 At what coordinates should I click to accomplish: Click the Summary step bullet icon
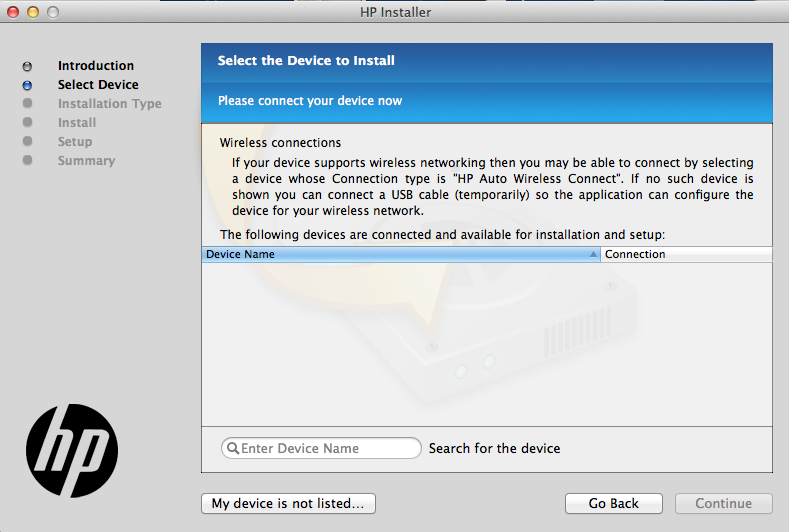pyautogui.click(x=27, y=160)
